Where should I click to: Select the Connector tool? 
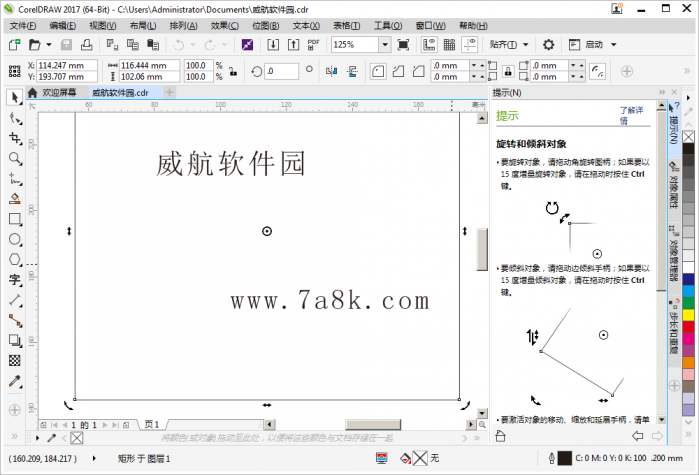click(x=15, y=320)
